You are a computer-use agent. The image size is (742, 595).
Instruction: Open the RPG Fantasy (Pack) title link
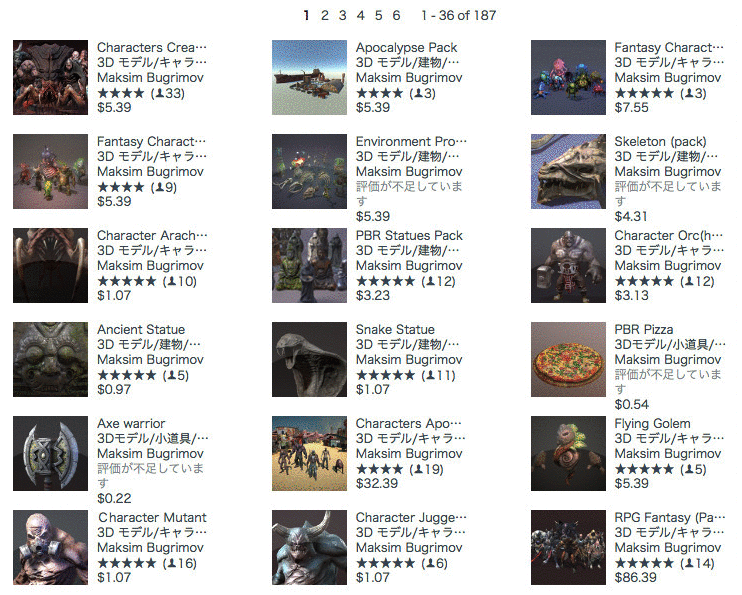coord(670,517)
